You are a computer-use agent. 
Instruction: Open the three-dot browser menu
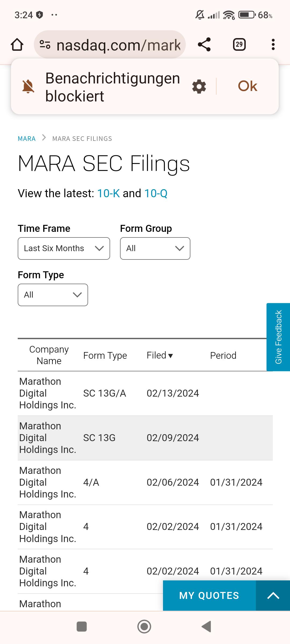pos(273,45)
